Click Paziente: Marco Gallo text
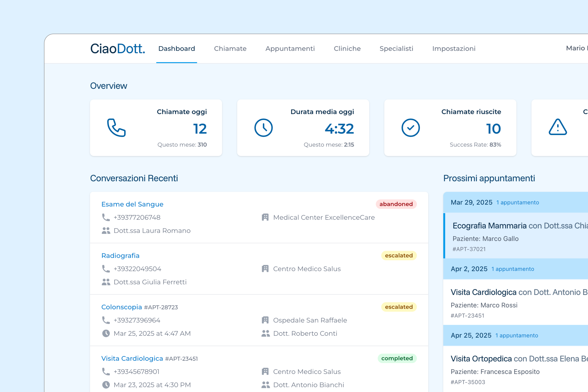This screenshot has height=392, width=588. [x=485, y=238]
